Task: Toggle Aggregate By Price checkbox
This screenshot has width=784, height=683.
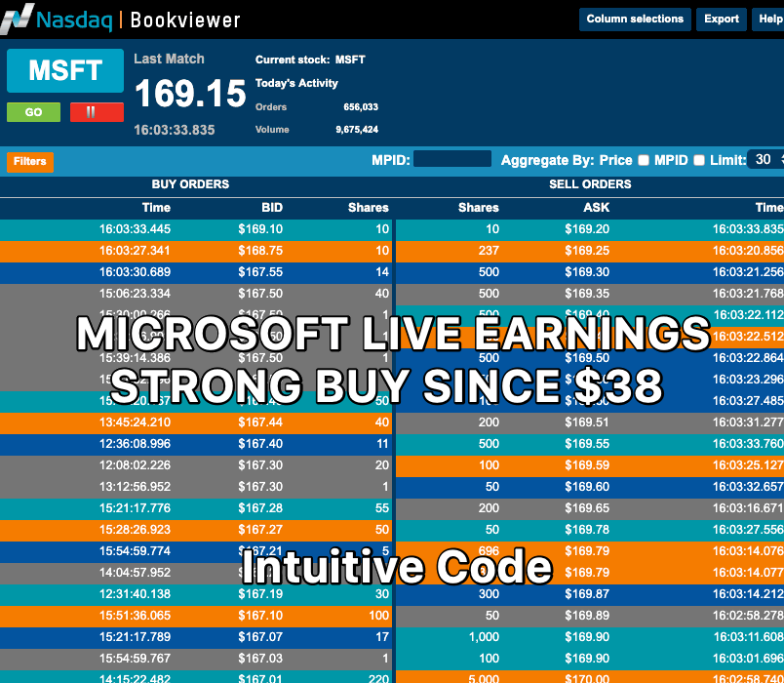Action: [x=644, y=160]
